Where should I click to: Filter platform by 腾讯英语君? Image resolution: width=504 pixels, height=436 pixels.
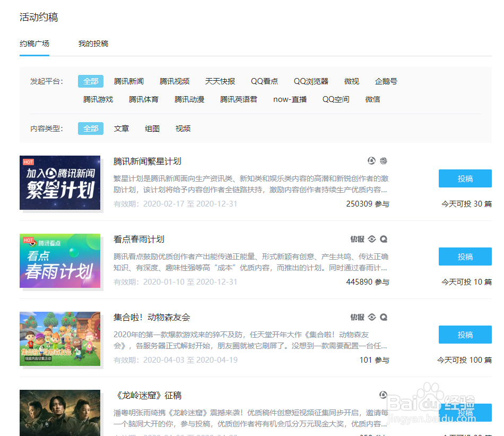pos(239,99)
